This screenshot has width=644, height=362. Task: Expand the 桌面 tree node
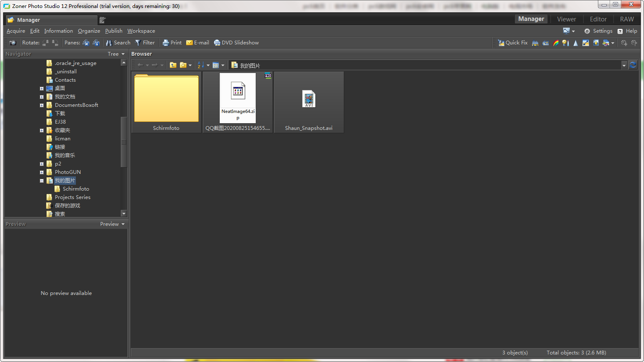coord(42,88)
